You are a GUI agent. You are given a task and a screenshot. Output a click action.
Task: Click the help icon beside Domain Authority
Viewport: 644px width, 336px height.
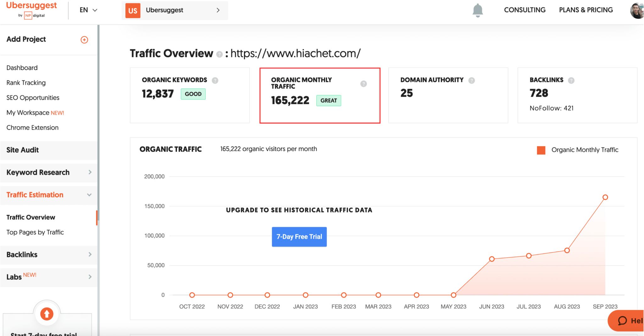(x=471, y=80)
